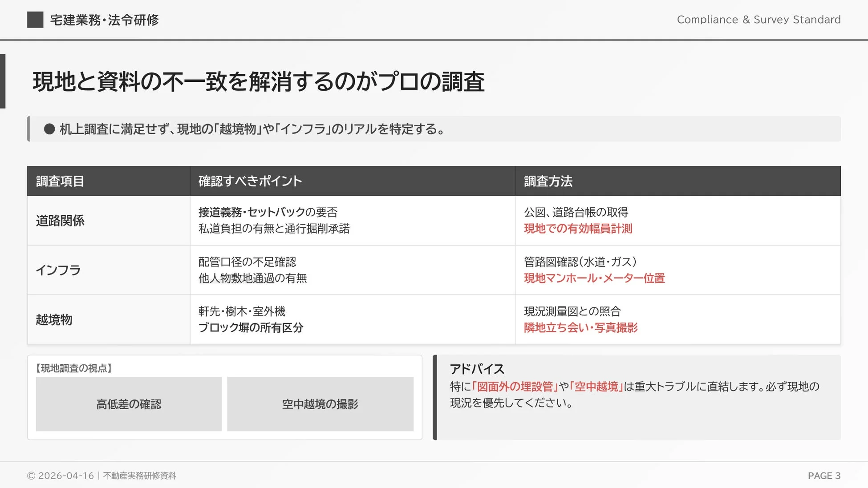Expand the アドバイス panel
This screenshot has width=868, height=488.
(x=477, y=369)
